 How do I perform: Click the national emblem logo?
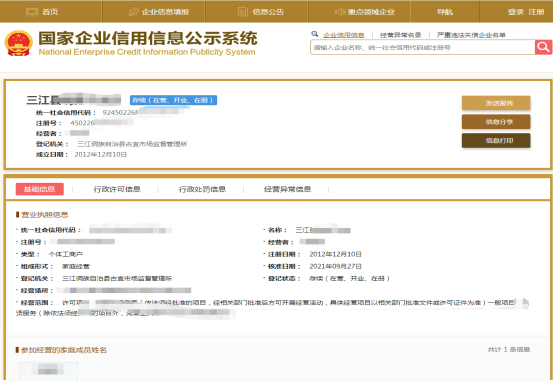pyautogui.click(x=19, y=43)
